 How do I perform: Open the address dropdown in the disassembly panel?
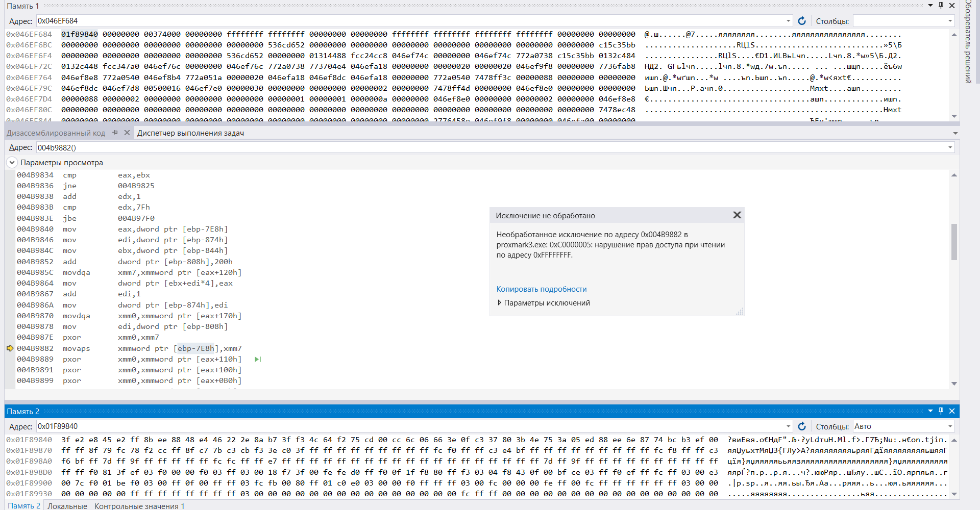950,147
